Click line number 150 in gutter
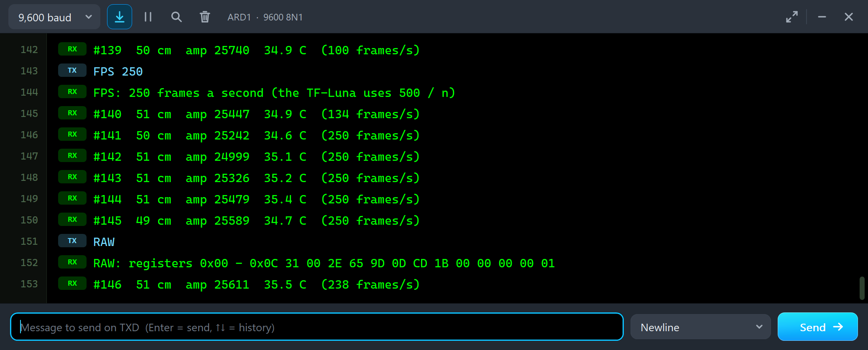This screenshot has width=868, height=350. [29, 220]
